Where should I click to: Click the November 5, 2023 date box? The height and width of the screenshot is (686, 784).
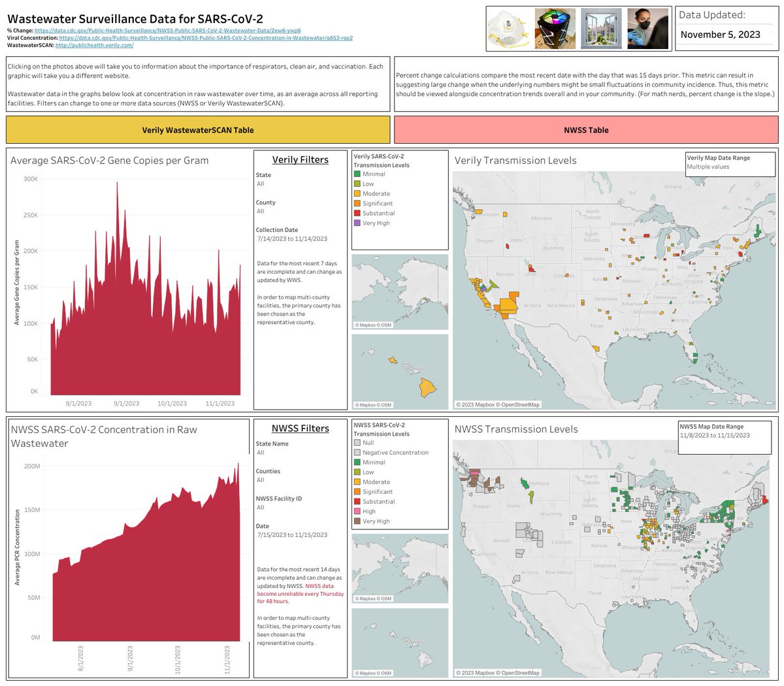(x=721, y=35)
